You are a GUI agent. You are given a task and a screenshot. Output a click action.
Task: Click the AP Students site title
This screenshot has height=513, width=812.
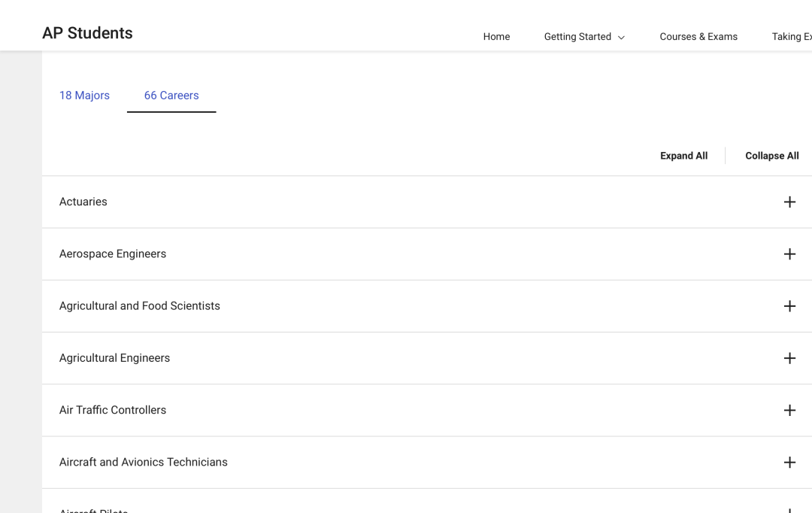tap(87, 33)
